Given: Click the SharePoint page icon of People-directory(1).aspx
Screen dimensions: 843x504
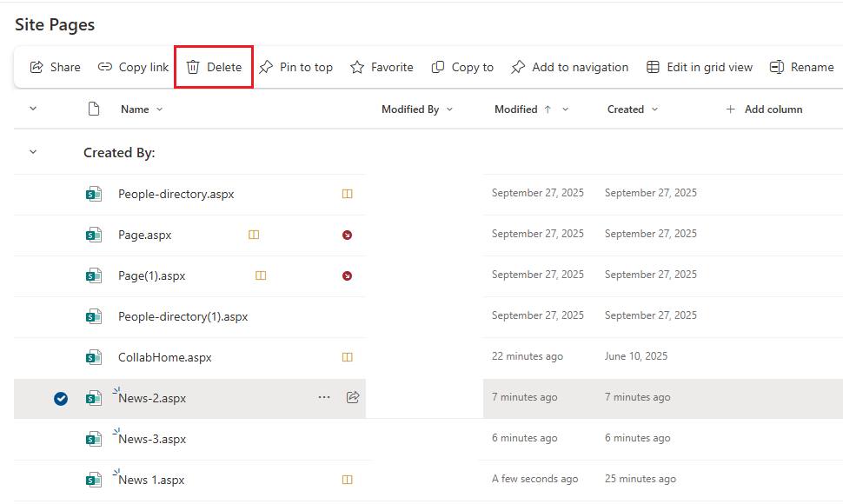Looking at the screenshot, I should tap(94, 316).
